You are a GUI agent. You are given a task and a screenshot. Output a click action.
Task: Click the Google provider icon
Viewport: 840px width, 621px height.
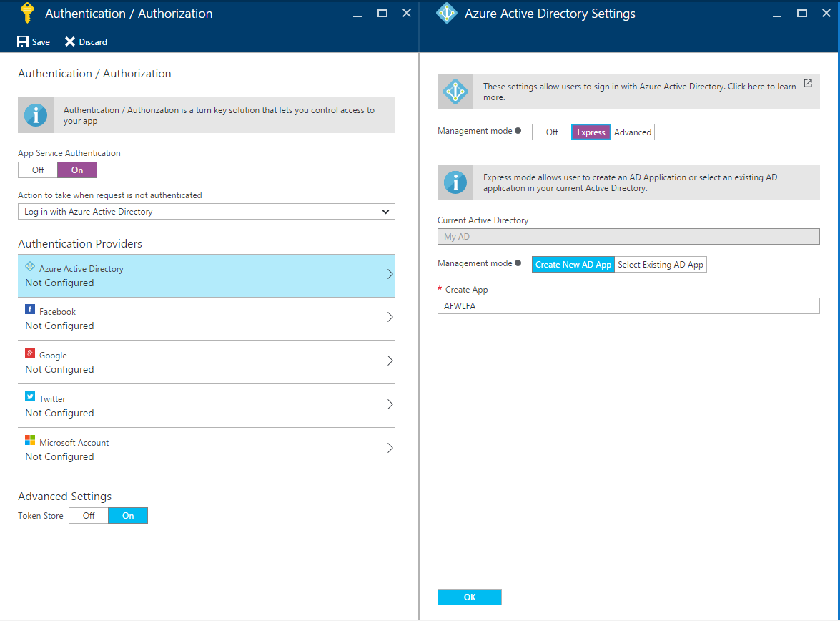point(30,353)
